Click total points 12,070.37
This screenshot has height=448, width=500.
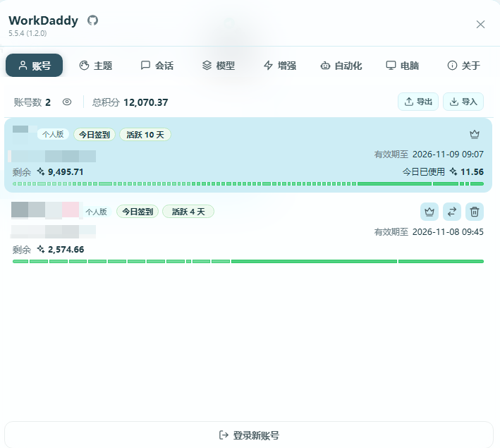(x=146, y=102)
